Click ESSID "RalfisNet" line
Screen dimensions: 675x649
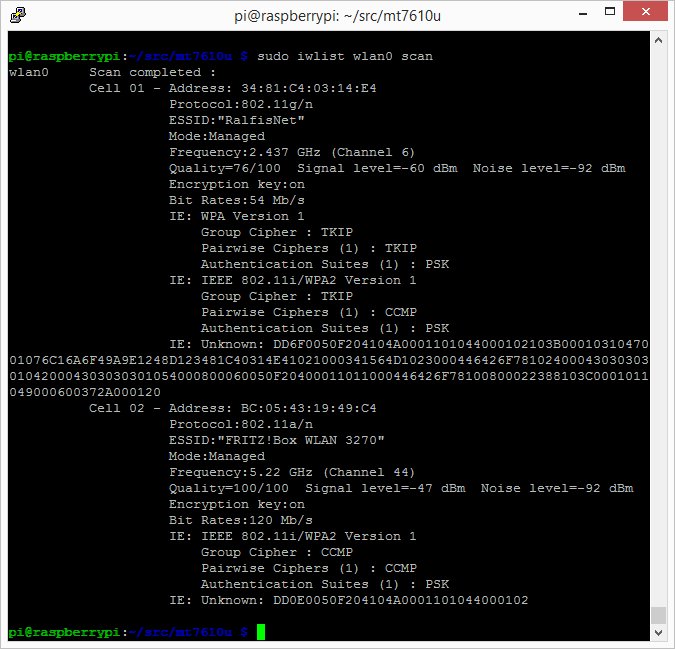click(x=237, y=120)
